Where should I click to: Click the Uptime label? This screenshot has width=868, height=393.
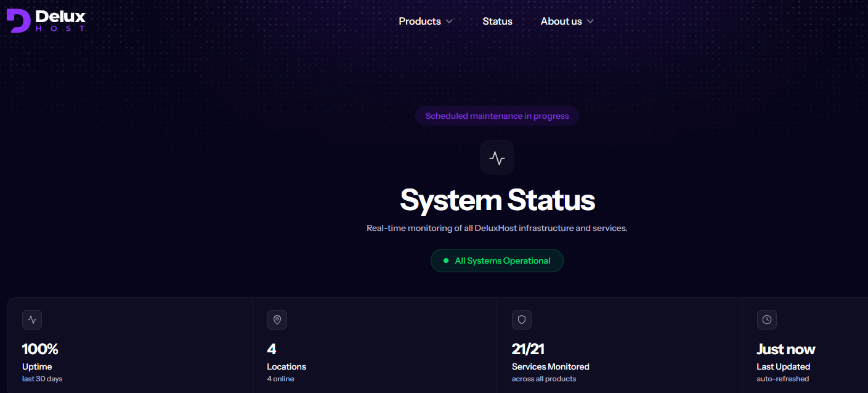click(x=37, y=367)
